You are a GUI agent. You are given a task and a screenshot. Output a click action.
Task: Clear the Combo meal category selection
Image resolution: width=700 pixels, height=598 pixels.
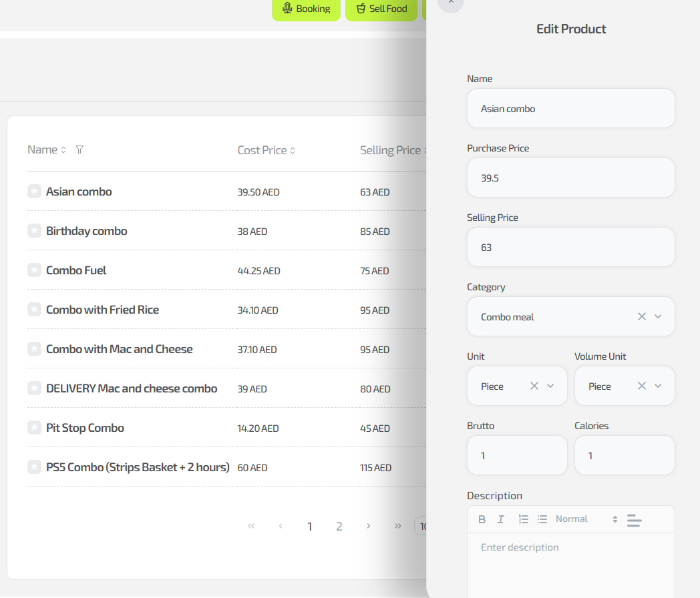point(642,316)
